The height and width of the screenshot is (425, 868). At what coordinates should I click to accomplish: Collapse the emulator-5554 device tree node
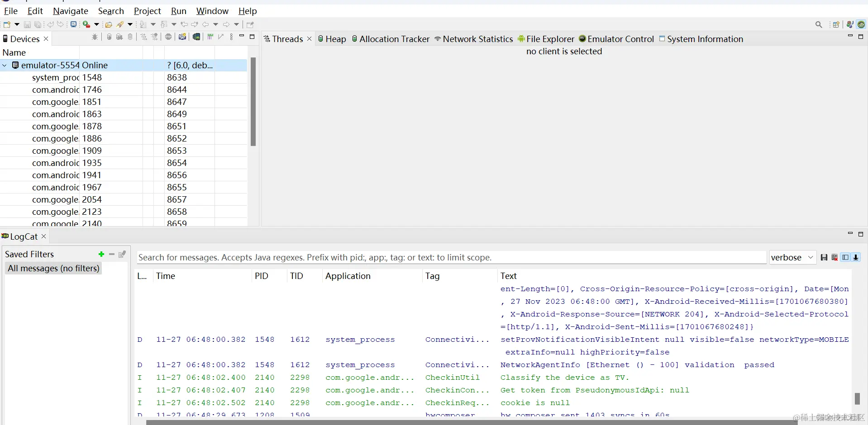click(x=5, y=66)
